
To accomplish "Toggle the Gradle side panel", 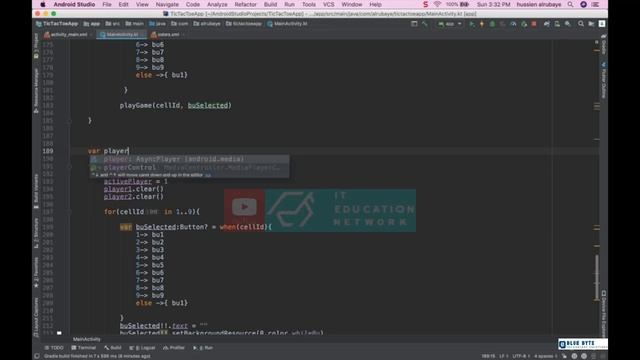I will tap(604, 44).
